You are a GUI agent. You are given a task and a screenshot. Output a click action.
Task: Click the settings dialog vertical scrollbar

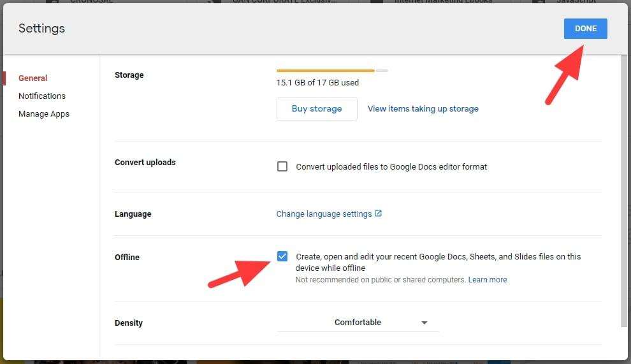point(624,191)
